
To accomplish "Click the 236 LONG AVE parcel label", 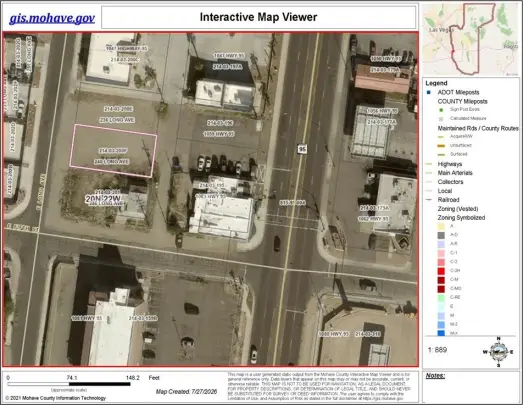I will pyautogui.click(x=117, y=120).
